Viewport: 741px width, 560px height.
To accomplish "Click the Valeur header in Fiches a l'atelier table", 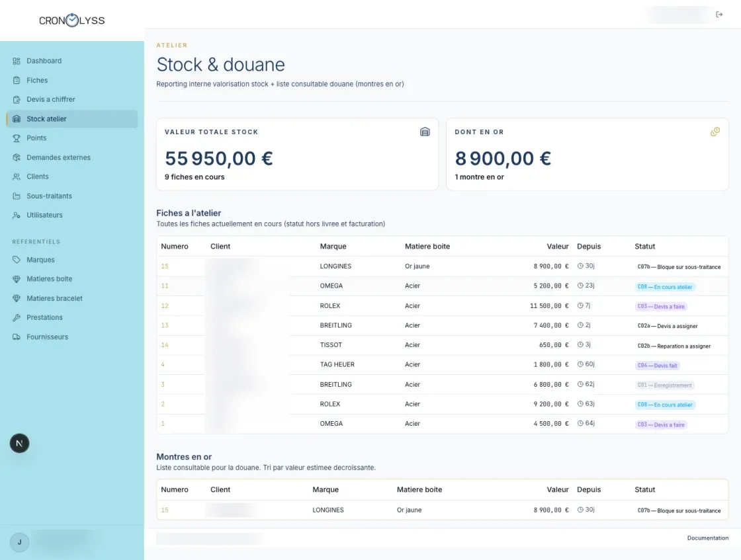I will (558, 247).
